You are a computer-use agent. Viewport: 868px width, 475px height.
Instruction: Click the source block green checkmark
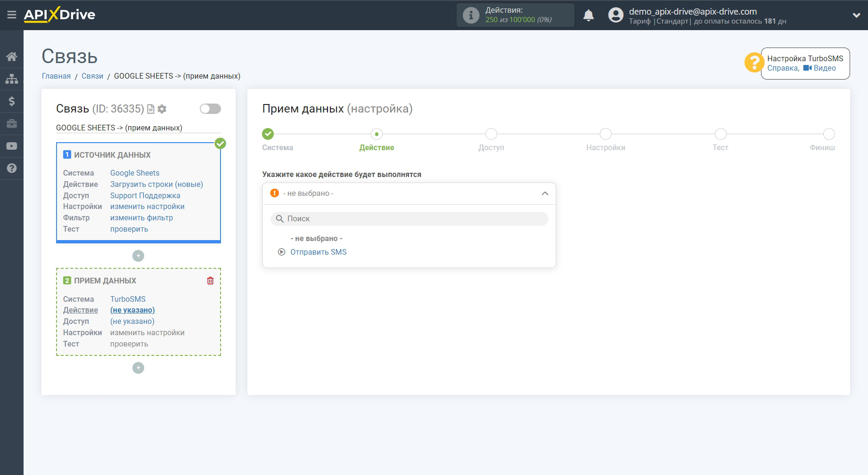click(x=220, y=144)
